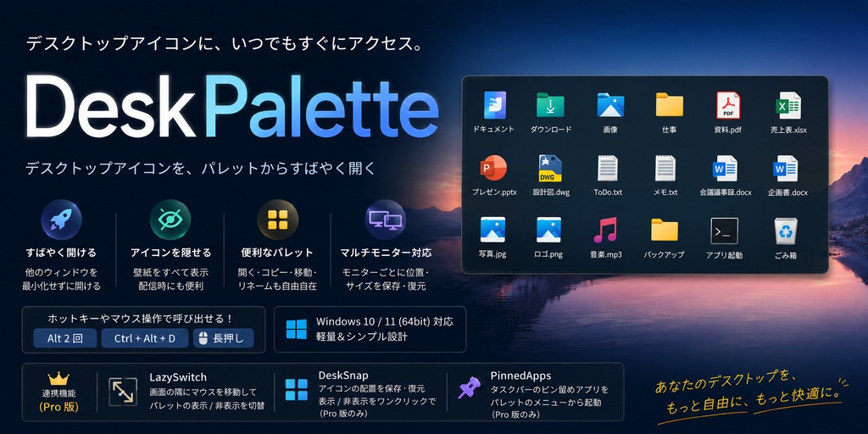Open the 売上表.xlsx Excel file icon

(788, 105)
